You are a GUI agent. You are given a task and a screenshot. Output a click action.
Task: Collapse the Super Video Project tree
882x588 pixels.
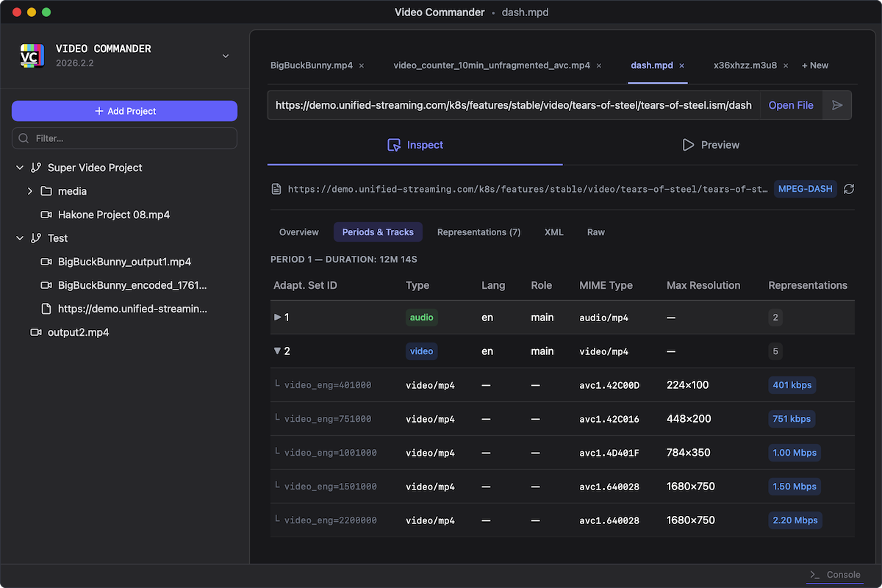tap(19, 167)
